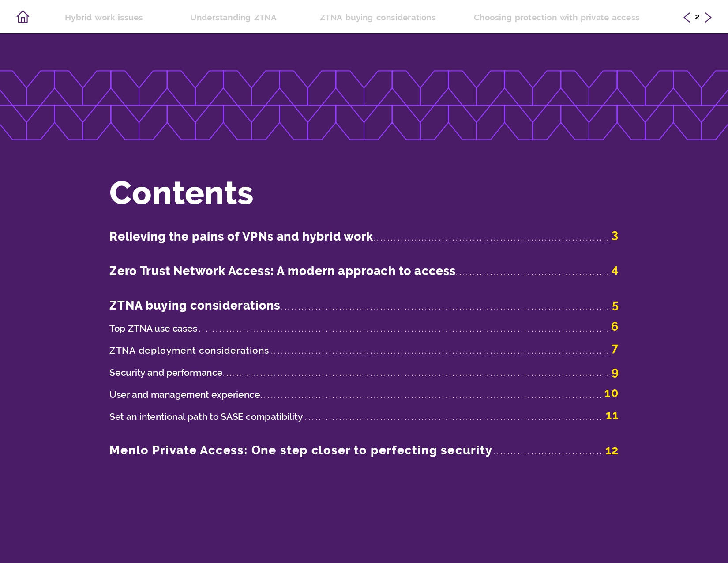Open Choosing protection with private access tab
The height and width of the screenshot is (563, 728).
pyautogui.click(x=556, y=18)
